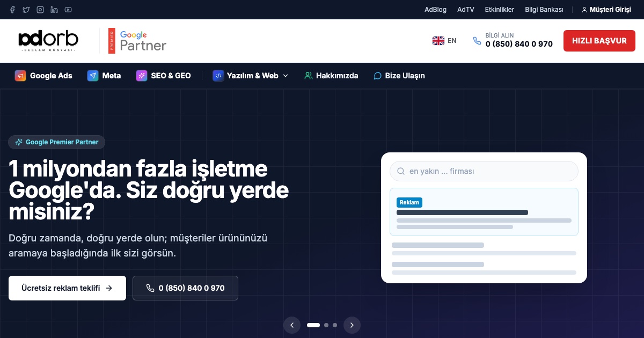This screenshot has width=644, height=338.
Task: Click the magnifier icon in mock search box
Action: click(401, 171)
